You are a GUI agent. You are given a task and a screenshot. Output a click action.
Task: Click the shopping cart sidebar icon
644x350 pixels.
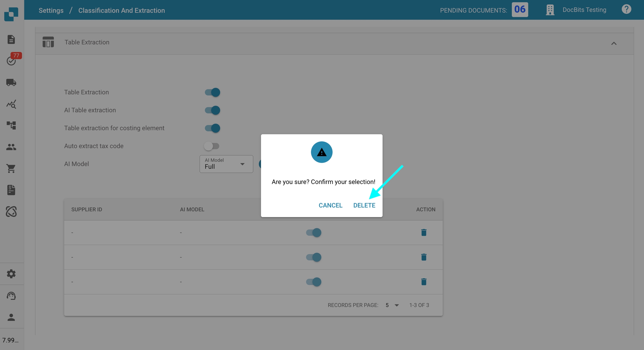11,168
